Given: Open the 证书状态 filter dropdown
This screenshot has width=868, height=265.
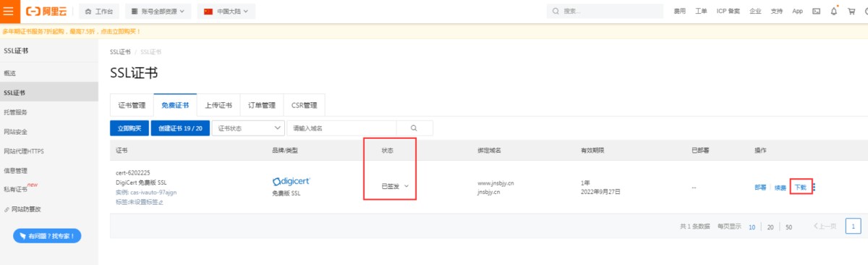Looking at the screenshot, I should (248, 127).
